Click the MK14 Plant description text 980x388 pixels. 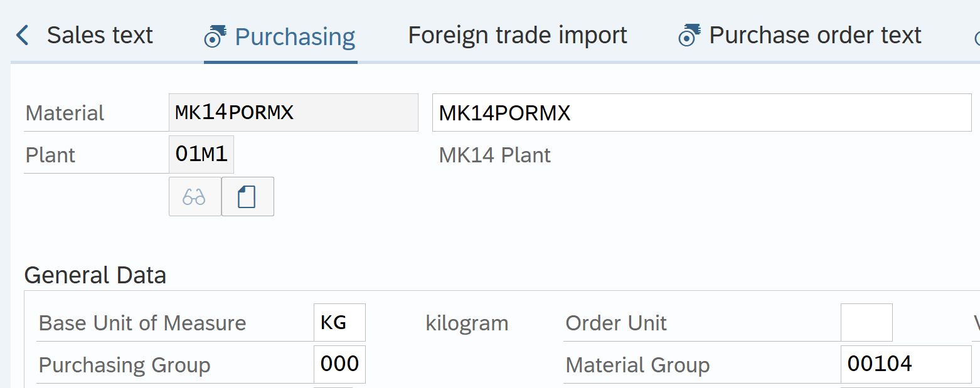(494, 155)
